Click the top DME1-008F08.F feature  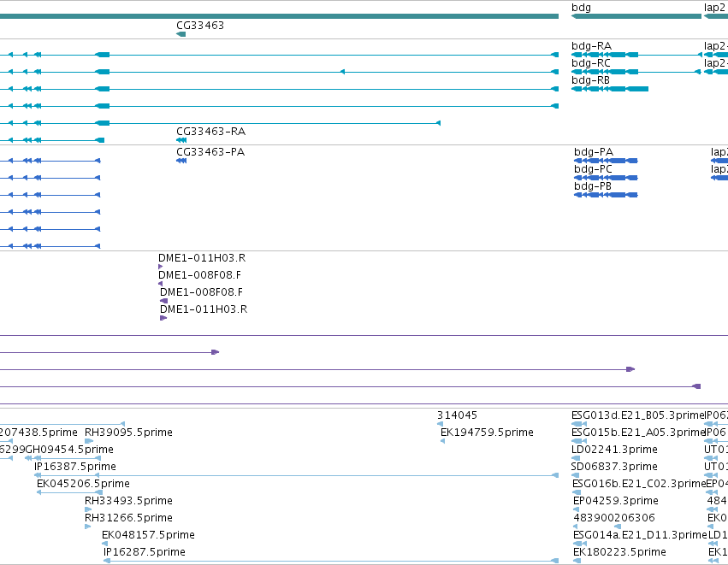(x=161, y=284)
